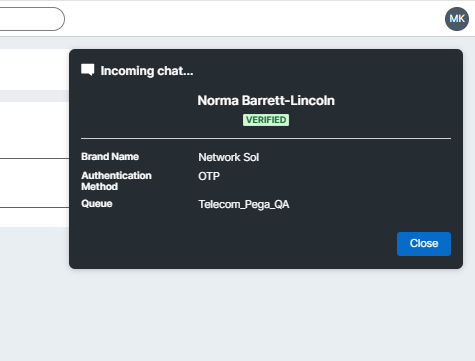Click the Queue label
This screenshot has width=475, height=361.
tap(97, 204)
